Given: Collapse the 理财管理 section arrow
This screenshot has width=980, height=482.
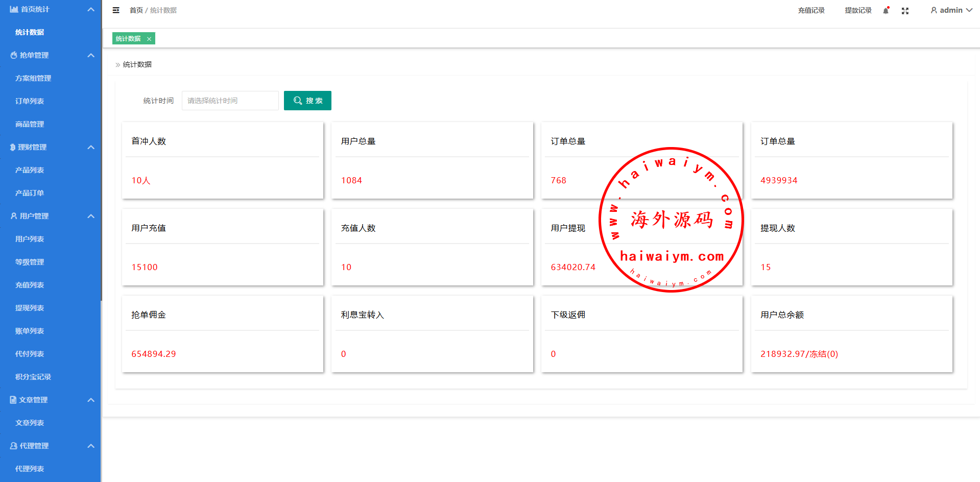Looking at the screenshot, I should 91,147.
